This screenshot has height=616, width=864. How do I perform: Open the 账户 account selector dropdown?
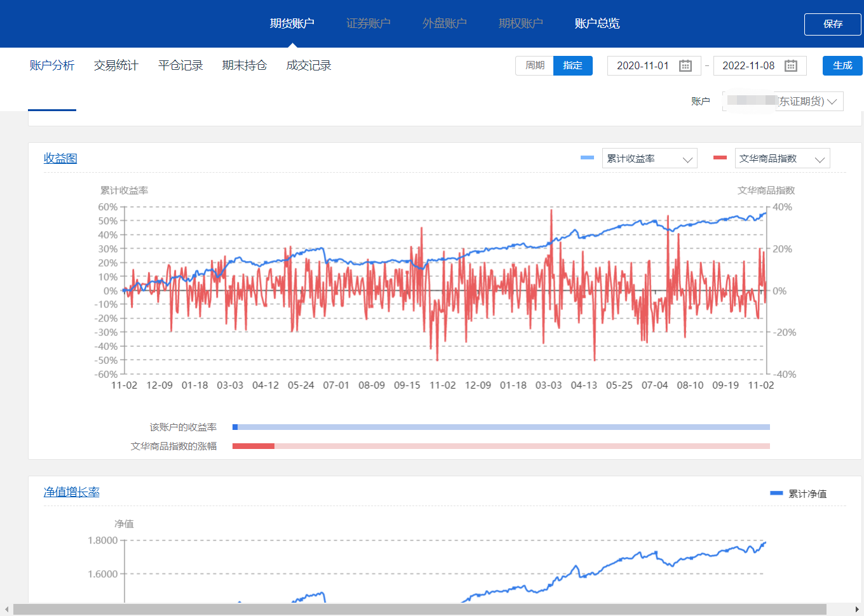[x=783, y=101]
